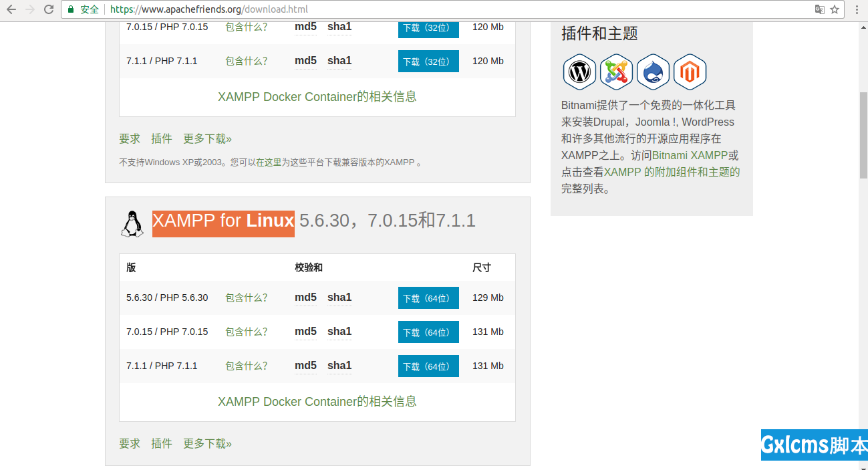Viewport: 868px width, 470px height.
Task: Open XAMPP 的附加组件和主题的 sidebar link
Action: [x=672, y=172]
